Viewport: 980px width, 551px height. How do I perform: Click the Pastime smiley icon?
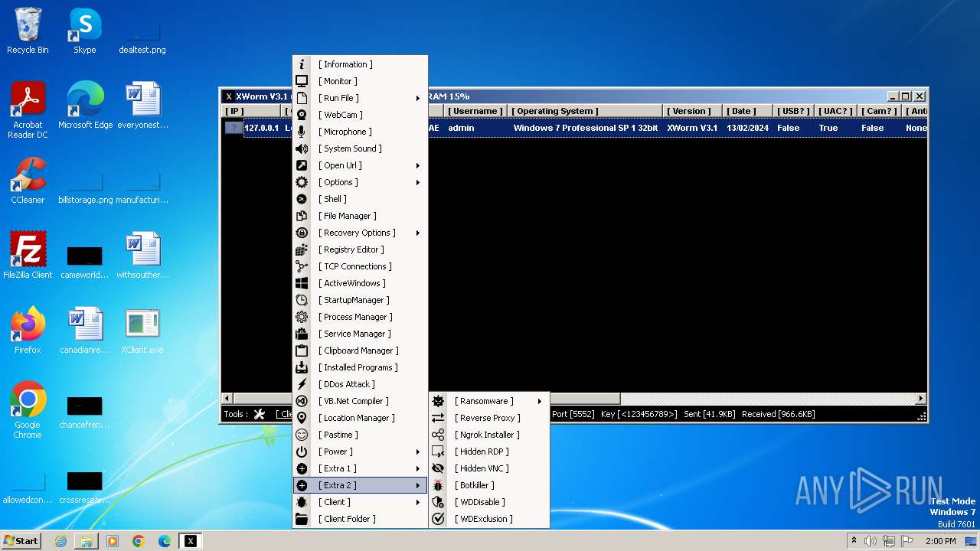point(302,435)
